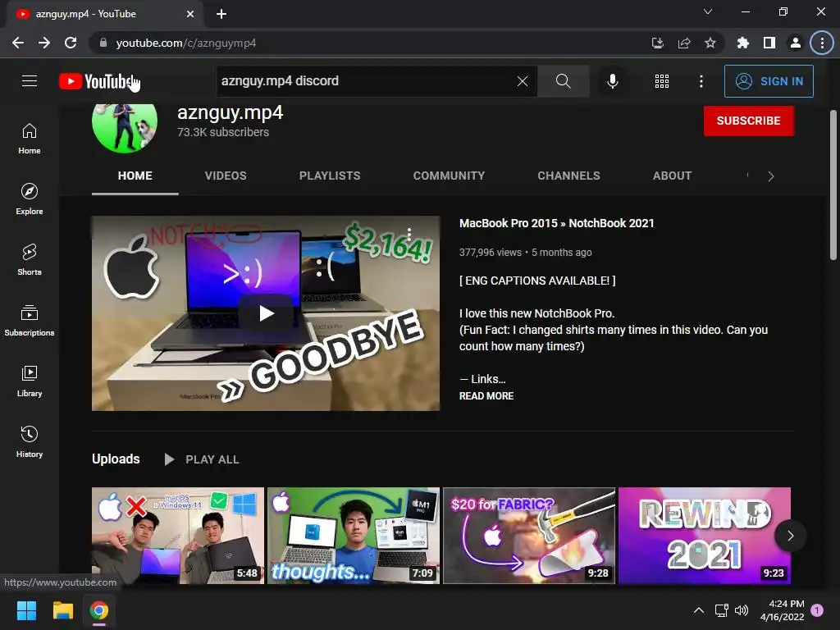Click install/download page icon in address bar
Image resolution: width=840 pixels, height=630 pixels.
point(657,43)
